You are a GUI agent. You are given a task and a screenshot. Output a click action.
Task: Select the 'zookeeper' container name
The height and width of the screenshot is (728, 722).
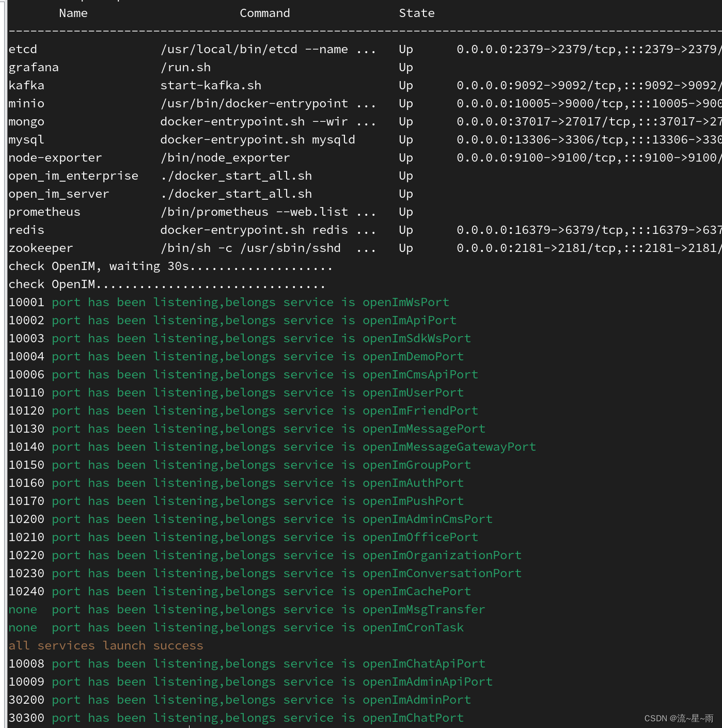pos(41,248)
